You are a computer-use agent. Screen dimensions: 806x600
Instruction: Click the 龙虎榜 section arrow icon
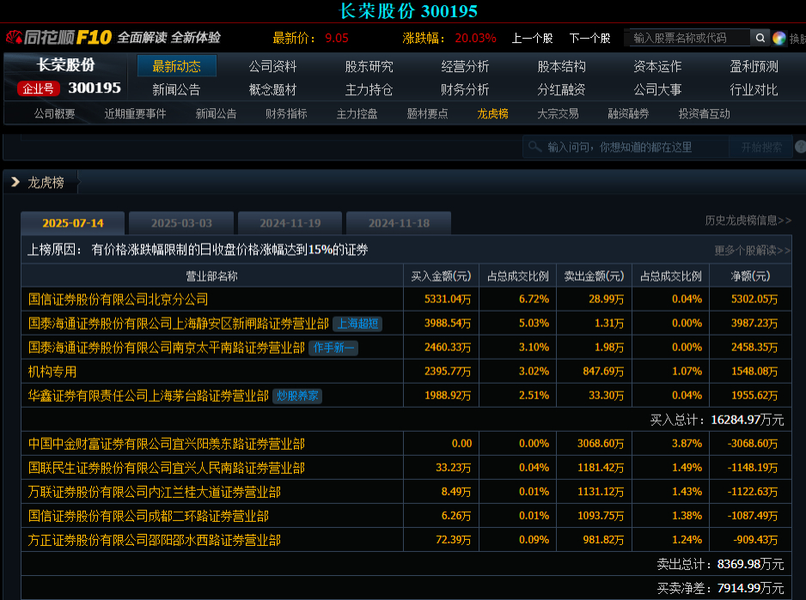(15, 182)
